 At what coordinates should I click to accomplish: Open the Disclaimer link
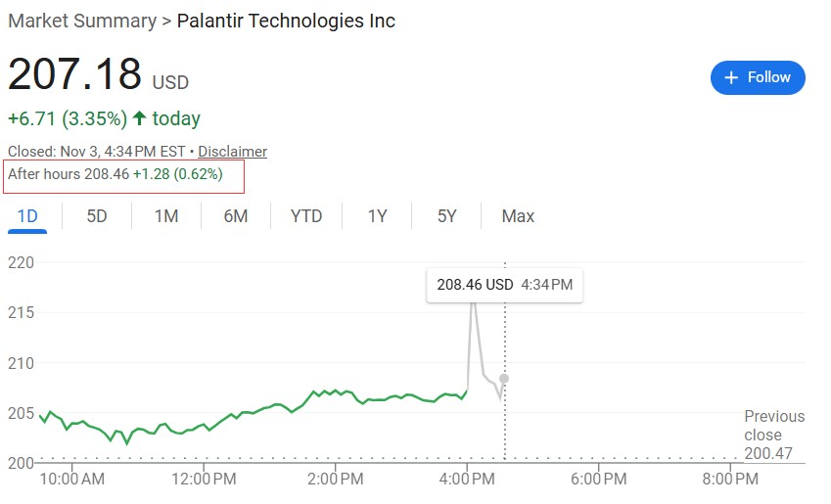232,152
